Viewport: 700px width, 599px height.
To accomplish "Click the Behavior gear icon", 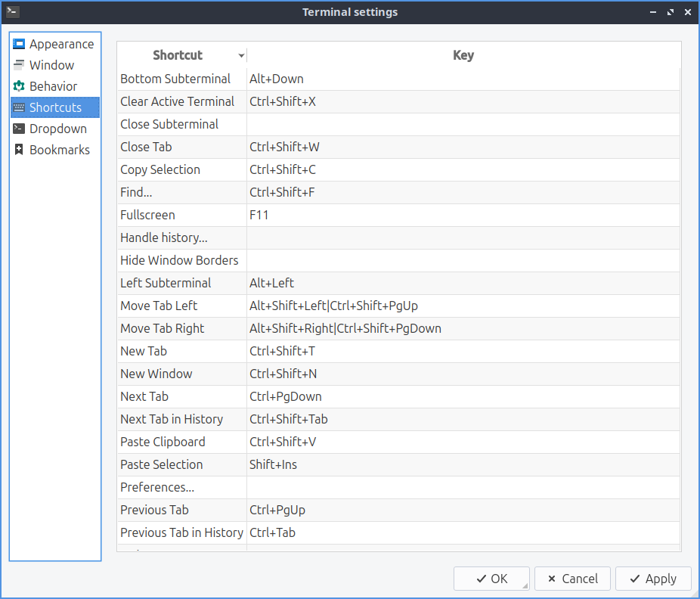I will coord(19,86).
